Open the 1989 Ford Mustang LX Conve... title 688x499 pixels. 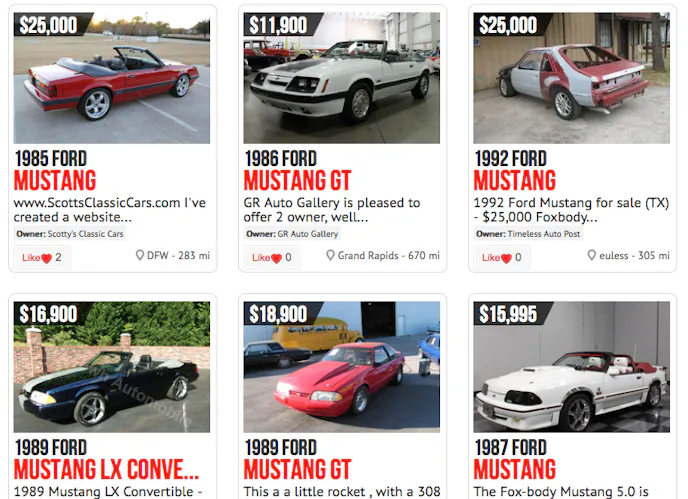click(x=106, y=460)
